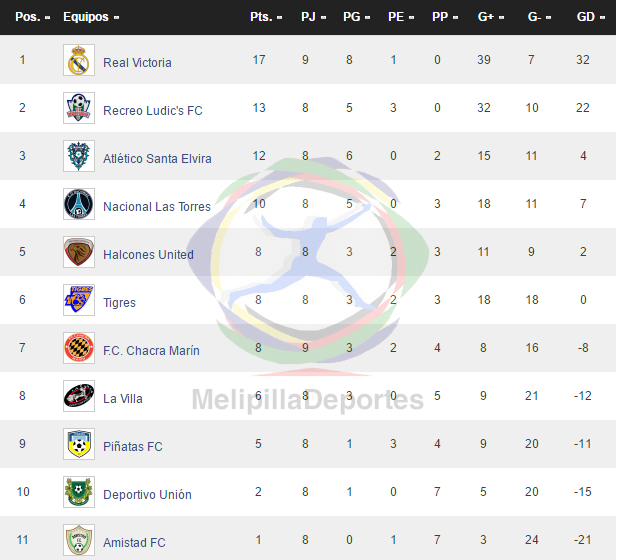Open the Nacional Las Torres Eiffel tower logo
617x560 pixels.
click(x=79, y=204)
